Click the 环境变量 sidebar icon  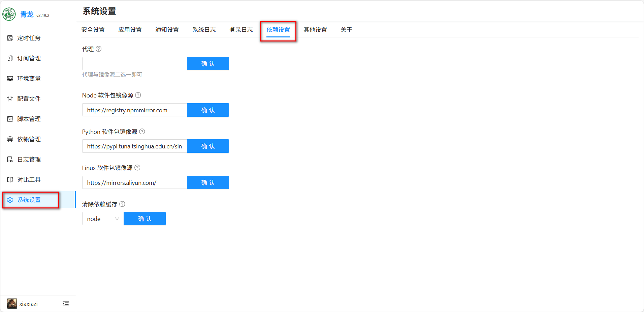10,79
